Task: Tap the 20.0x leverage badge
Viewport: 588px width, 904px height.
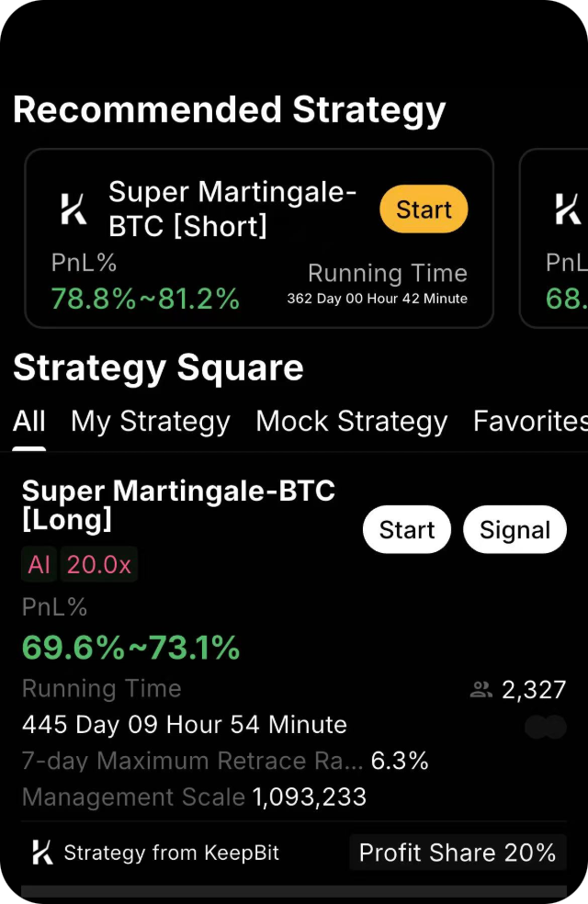Action: (98, 564)
